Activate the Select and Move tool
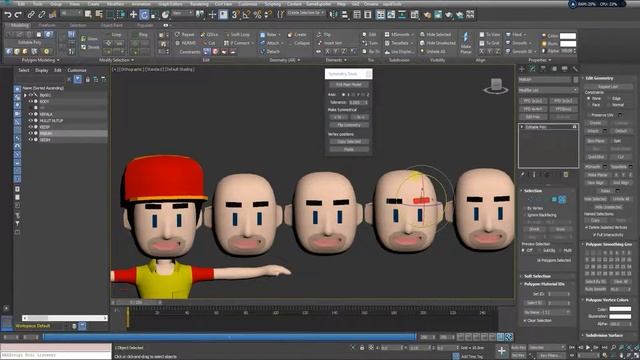Viewport: 640px width, 360px height. click(133, 15)
